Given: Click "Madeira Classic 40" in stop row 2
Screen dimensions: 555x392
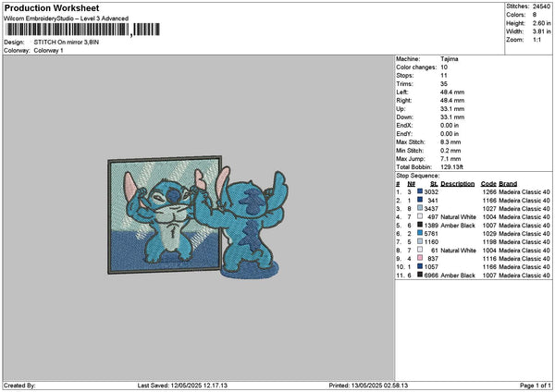Looking at the screenshot, I should point(524,201).
